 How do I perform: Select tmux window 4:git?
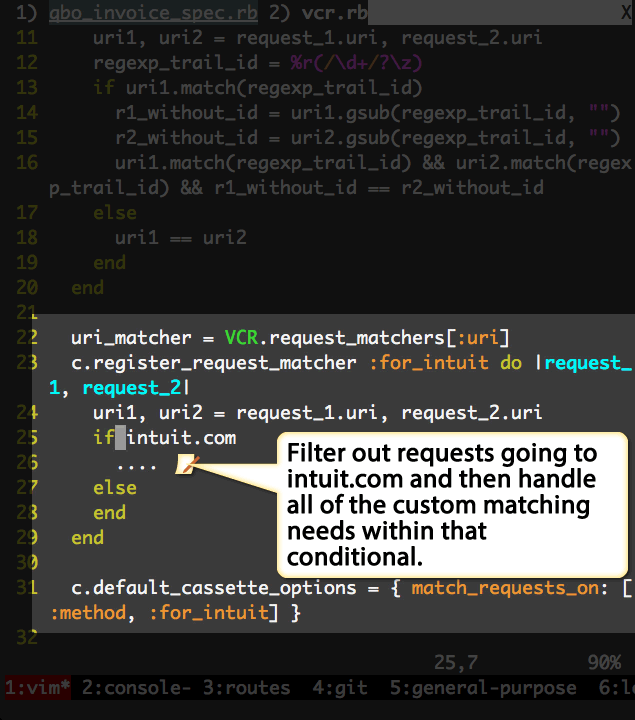(x=340, y=687)
